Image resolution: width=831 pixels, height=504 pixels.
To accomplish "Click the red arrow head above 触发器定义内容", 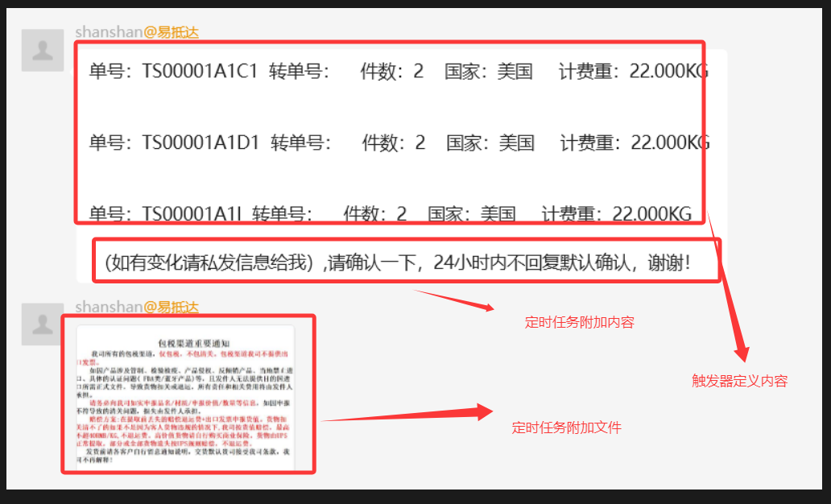I will click(x=740, y=351).
